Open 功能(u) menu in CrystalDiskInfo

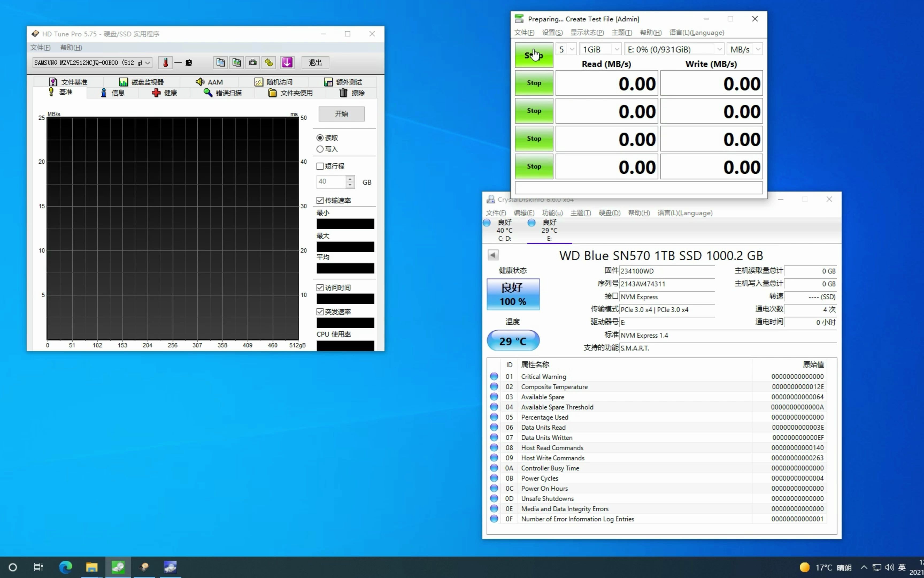click(x=552, y=213)
